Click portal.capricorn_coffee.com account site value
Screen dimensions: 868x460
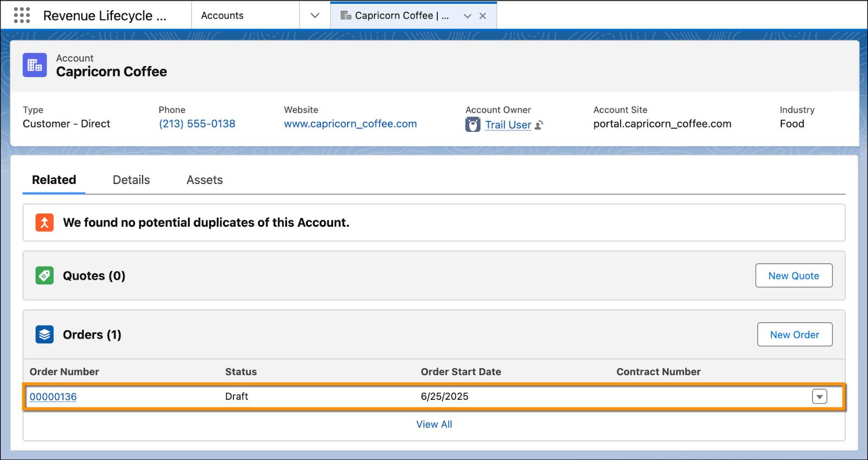[662, 124]
